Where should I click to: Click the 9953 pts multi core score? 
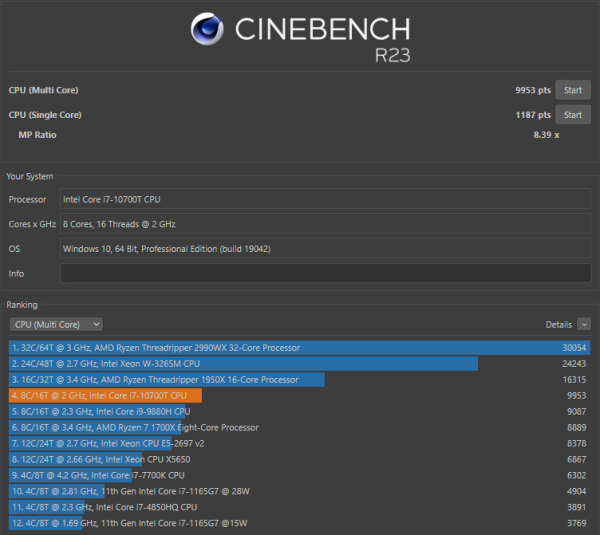(x=533, y=90)
